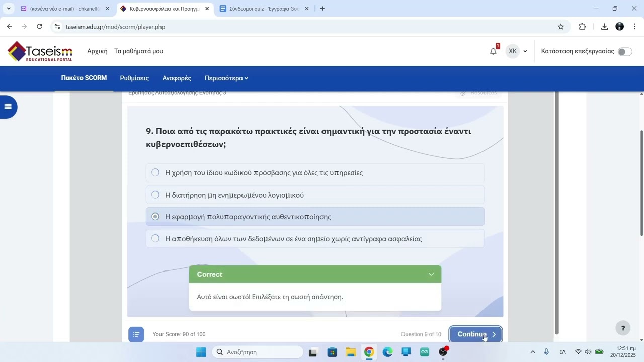Open the course index drawer icon
644x362 pixels.
click(8, 107)
